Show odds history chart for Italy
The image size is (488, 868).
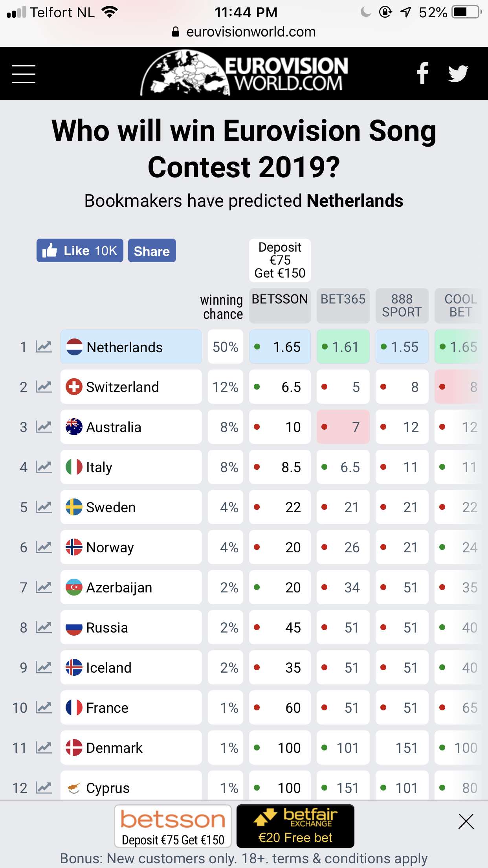tap(44, 467)
